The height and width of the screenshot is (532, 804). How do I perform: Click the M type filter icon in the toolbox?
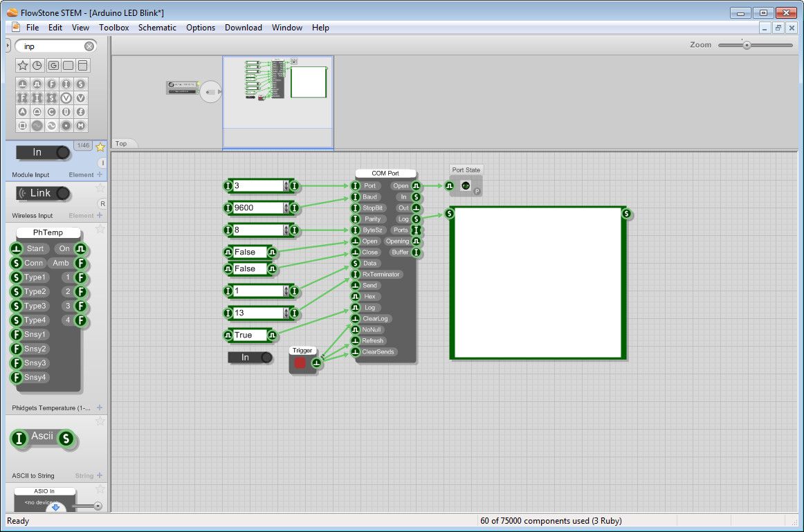(81, 126)
